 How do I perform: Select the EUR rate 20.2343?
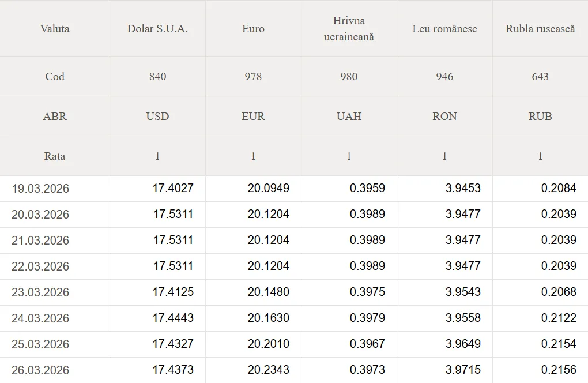(x=269, y=370)
